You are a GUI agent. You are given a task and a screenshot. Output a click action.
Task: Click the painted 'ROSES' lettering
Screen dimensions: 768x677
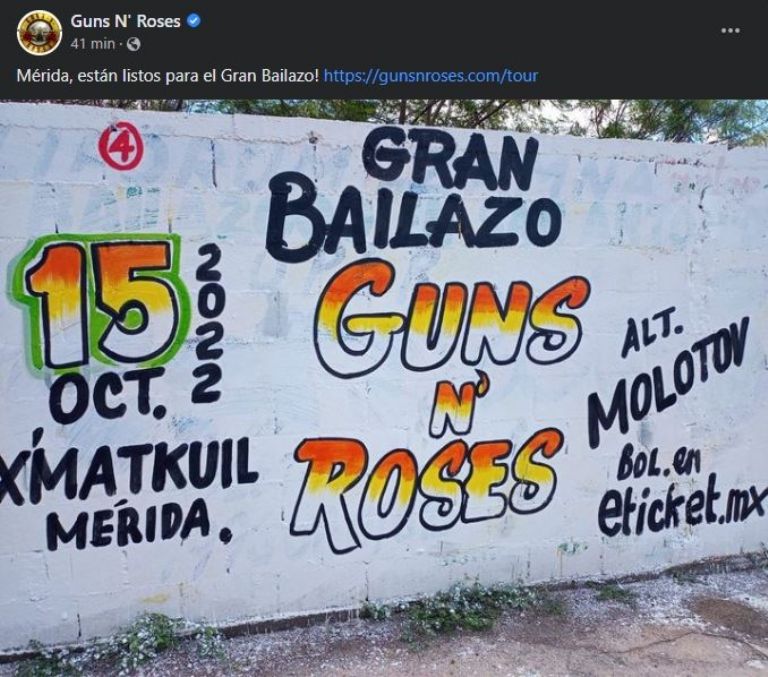coord(426,488)
